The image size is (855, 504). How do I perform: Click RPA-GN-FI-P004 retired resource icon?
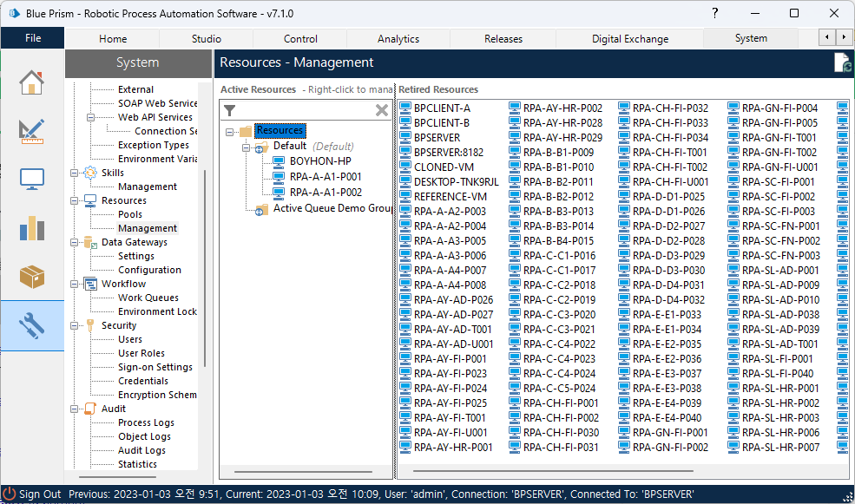pyautogui.click(x=733, y=108)
